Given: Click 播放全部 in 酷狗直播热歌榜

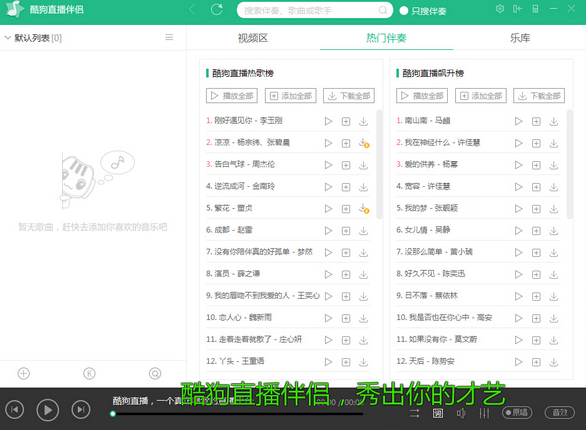Looking at the screenshot, I should pos(232,96).
